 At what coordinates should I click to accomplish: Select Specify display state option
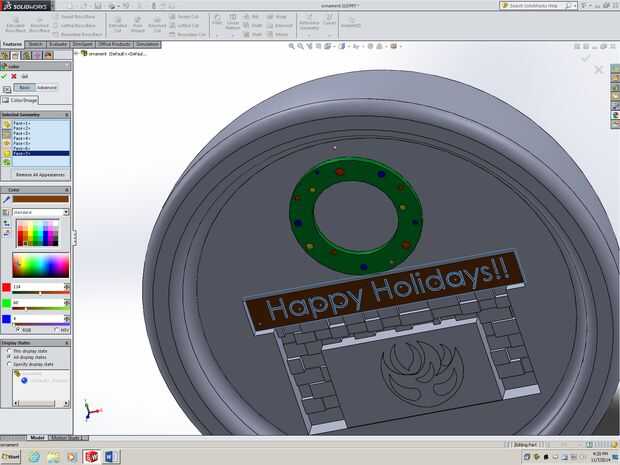(9, 364)
